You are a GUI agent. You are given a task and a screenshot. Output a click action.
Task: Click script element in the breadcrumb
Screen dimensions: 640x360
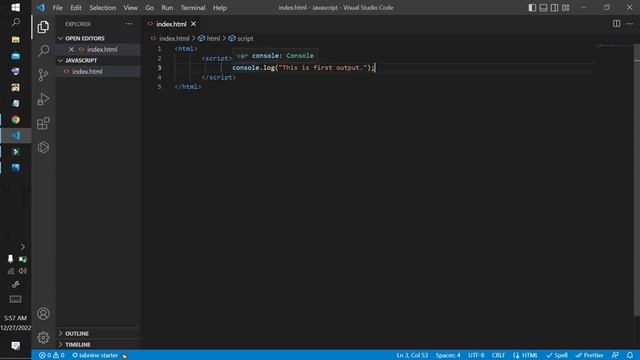pos(241,38)
